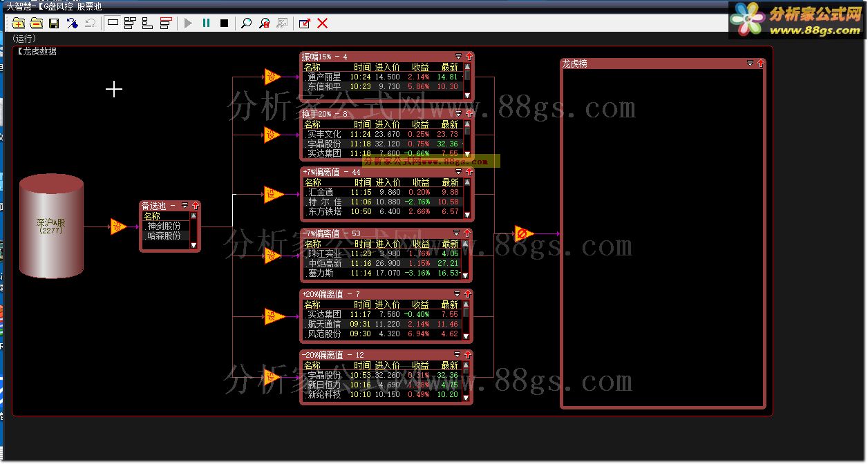Open the -20%偏离值 panel dropdown arrow
Viewport: 868px width, 464px height.
pos(458,355)
